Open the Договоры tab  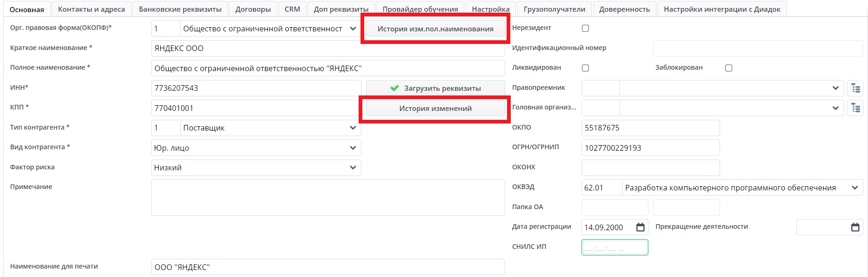(253, 9)
